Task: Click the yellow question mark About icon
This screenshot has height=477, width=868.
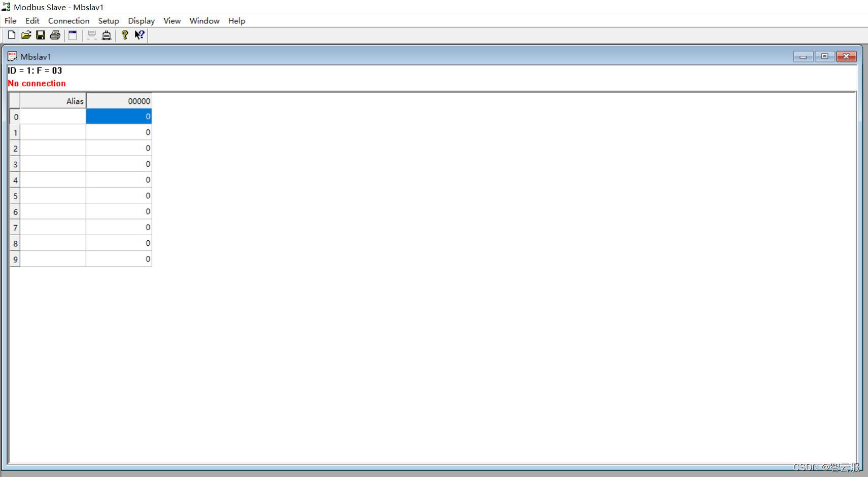Action: coord(125,35)
